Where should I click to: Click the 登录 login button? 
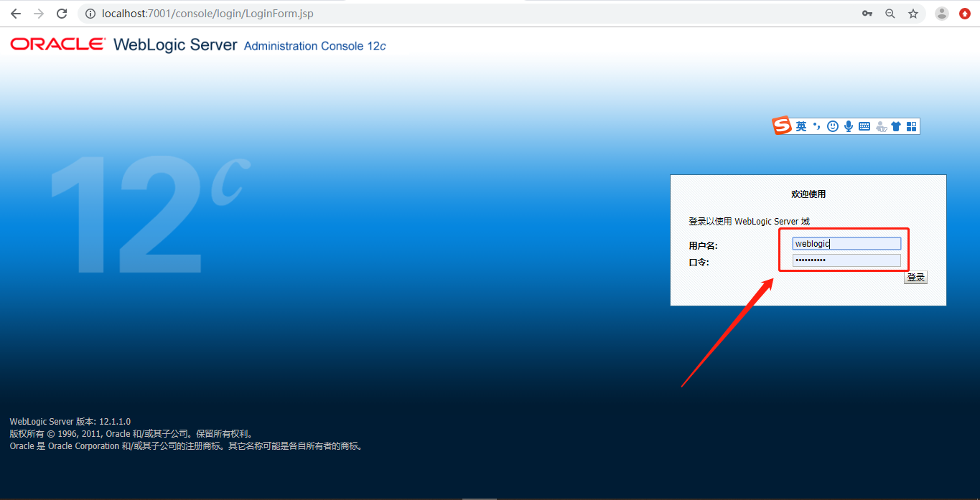coord(915,278)
